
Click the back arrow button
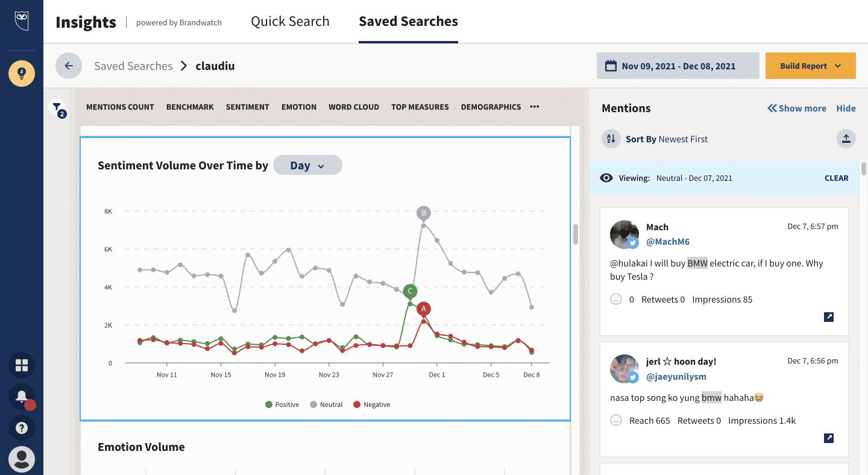click(69, 66)
